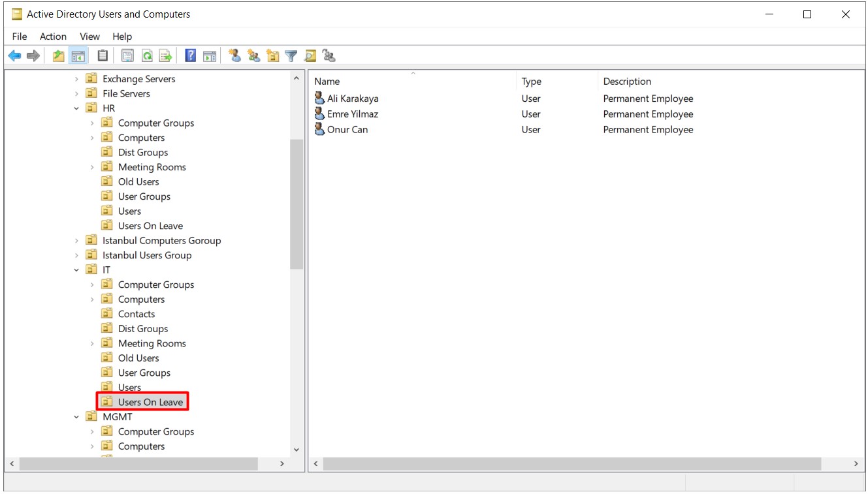Viewport: 868px width, 494px height.
Task: Click the gray Forward arrow in toolbar
Action: point(33,56)
